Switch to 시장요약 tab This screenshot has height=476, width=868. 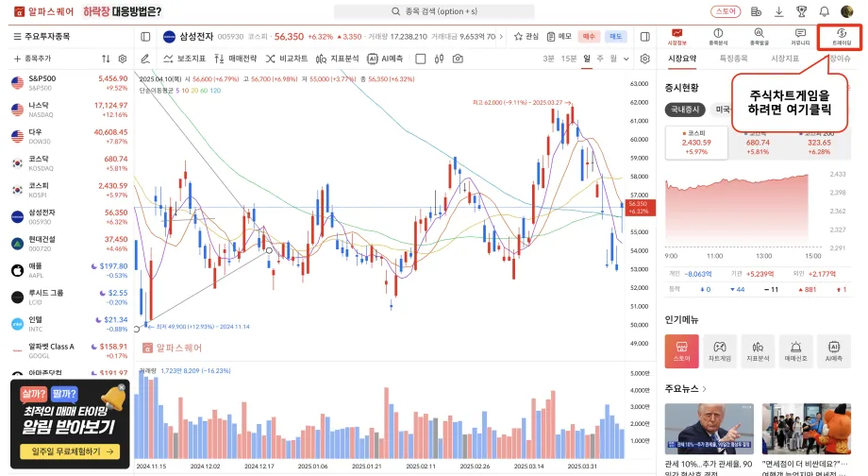coord(682,59)
